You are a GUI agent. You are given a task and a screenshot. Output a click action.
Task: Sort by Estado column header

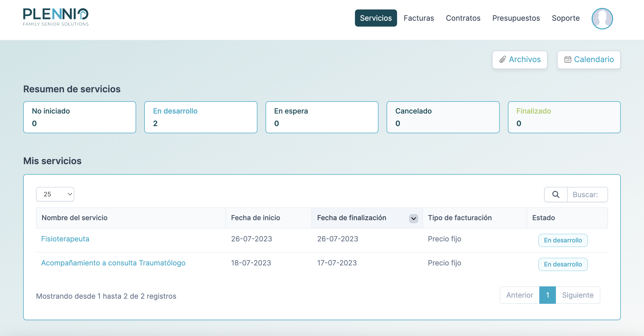pyautogui.click(x=567, y=218)
